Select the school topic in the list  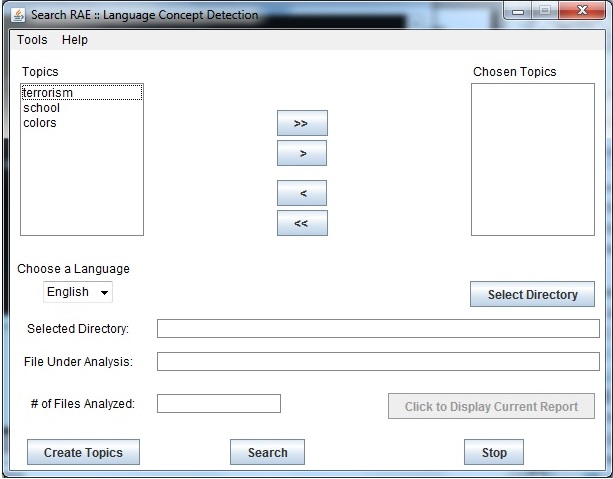tap(41, 108)
